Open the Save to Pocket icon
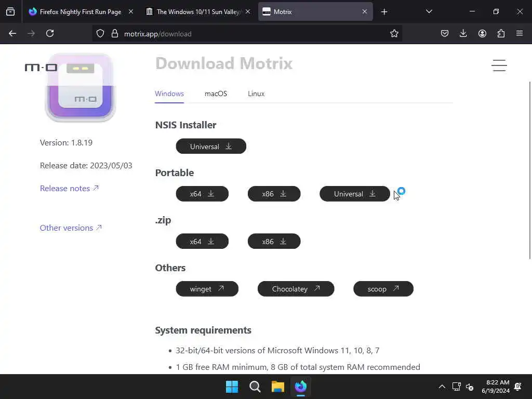 point(445,34)
